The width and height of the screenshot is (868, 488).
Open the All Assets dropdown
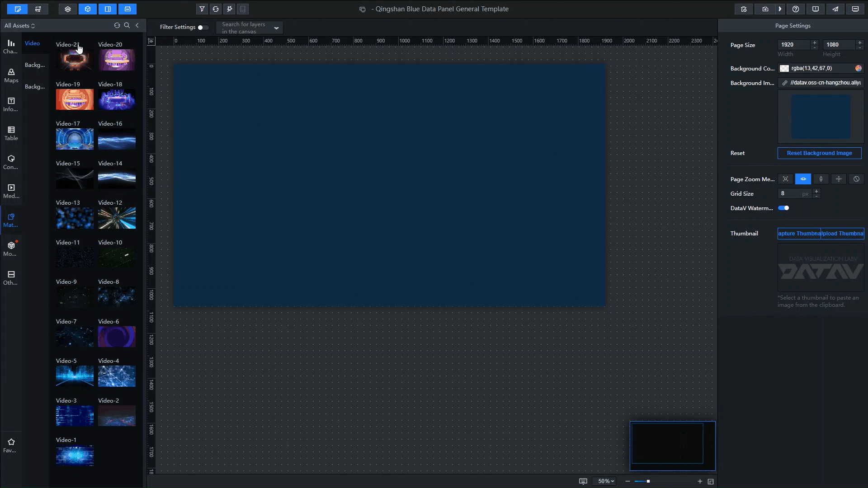[x=19, y=26]
